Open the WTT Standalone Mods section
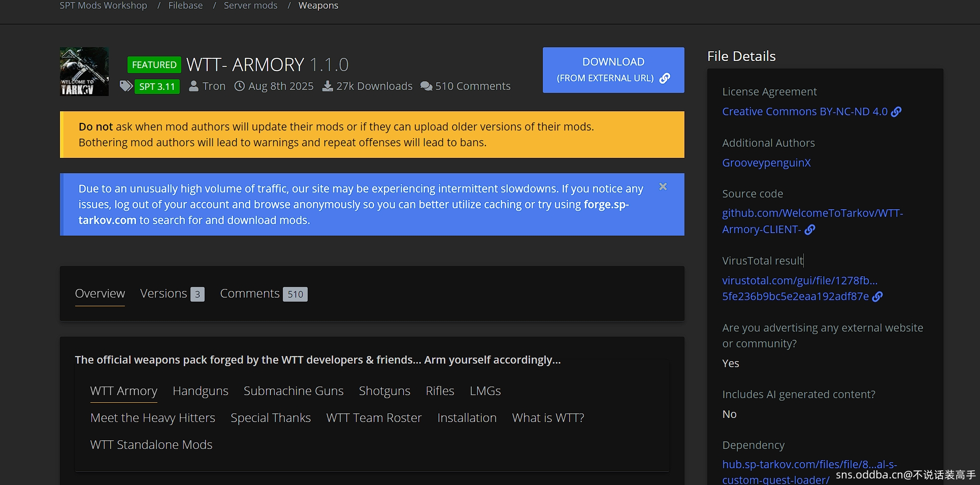Screen dimensions: 980x485 pyautogui.click(x=151, y=445)
